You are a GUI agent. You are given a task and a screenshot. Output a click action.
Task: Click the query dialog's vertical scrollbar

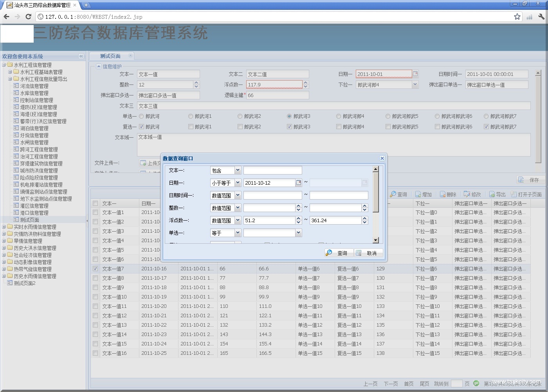pyautogui.click(x=376, y=192)
